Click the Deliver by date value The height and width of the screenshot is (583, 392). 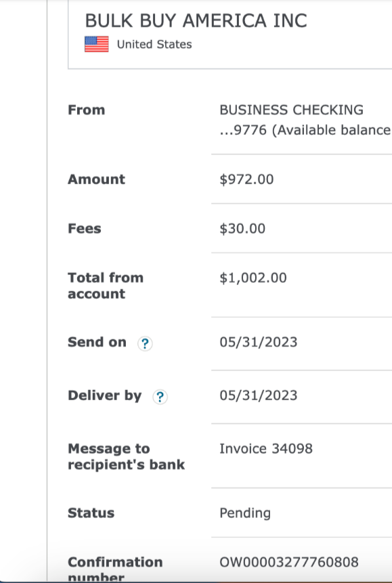point(259,395)
